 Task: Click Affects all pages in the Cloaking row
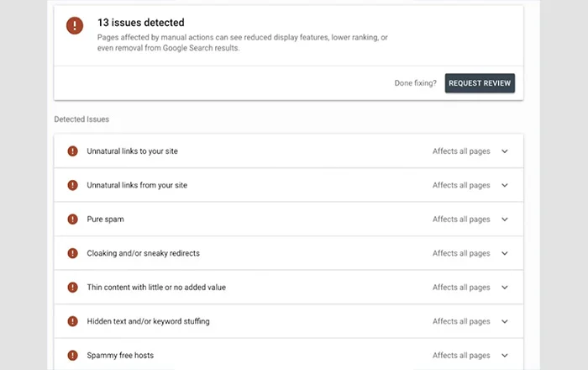coord(461,253)
